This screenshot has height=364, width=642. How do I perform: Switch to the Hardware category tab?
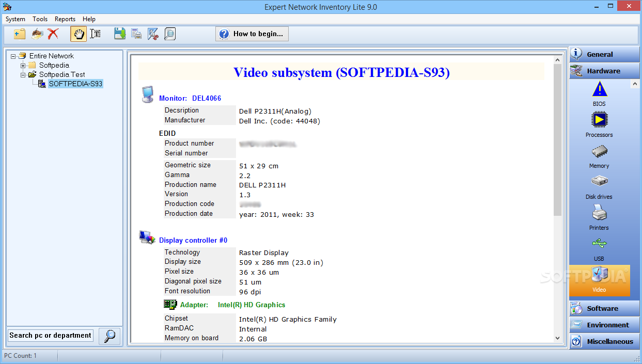point(604,71)
